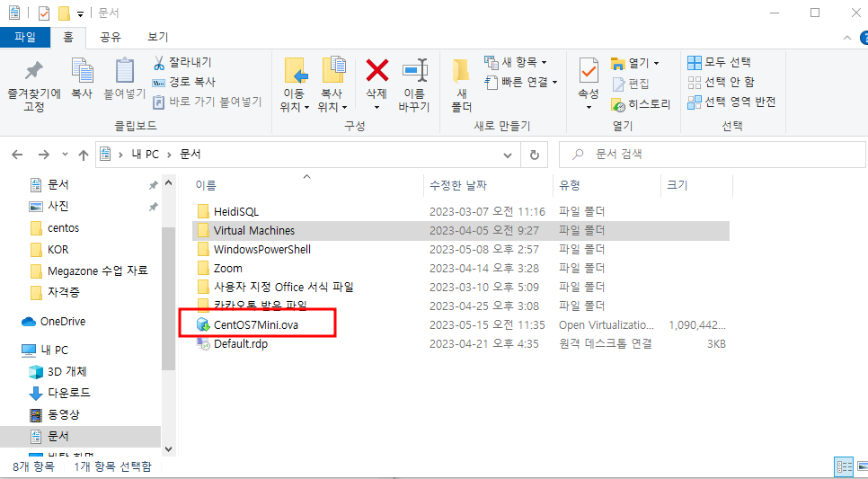Open 동영상 in navigation pane
This screenshot has width=868, height=479.
(63, 415)
